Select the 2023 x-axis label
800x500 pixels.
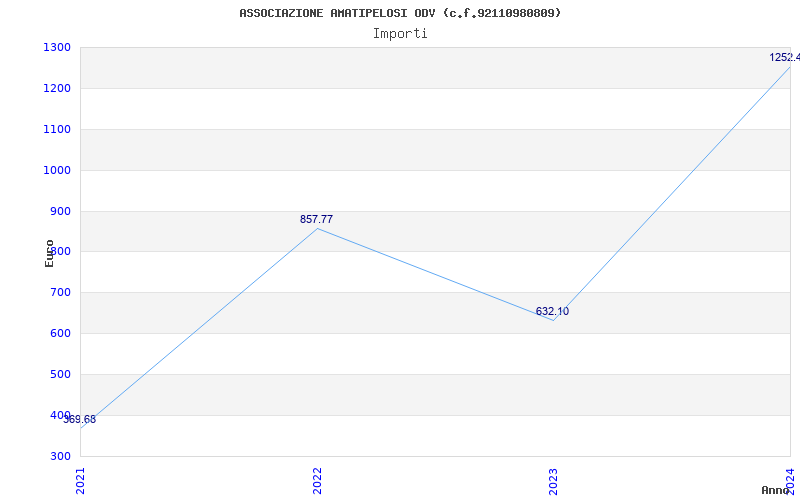(x=554, y=481)
